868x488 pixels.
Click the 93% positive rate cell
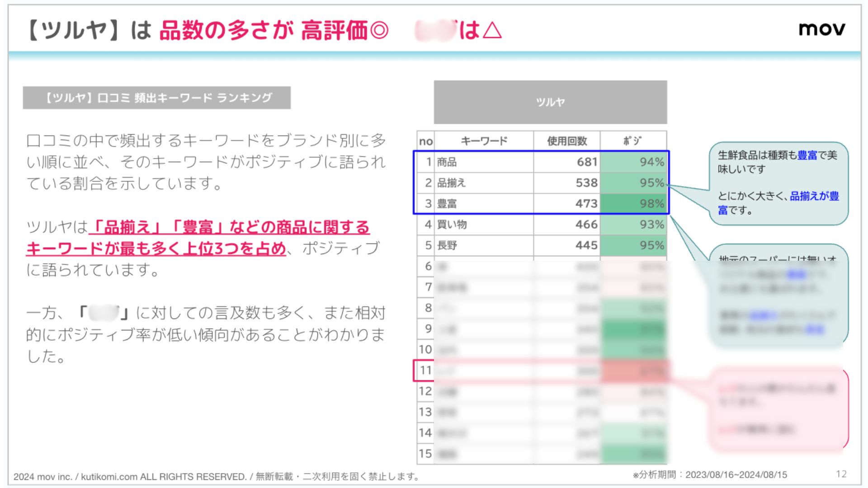633,224
